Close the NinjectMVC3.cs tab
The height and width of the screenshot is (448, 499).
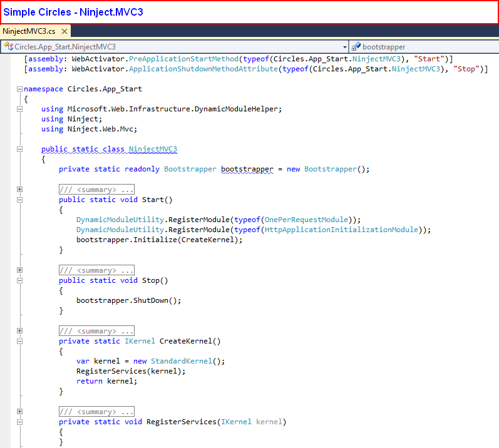(64, 31)
